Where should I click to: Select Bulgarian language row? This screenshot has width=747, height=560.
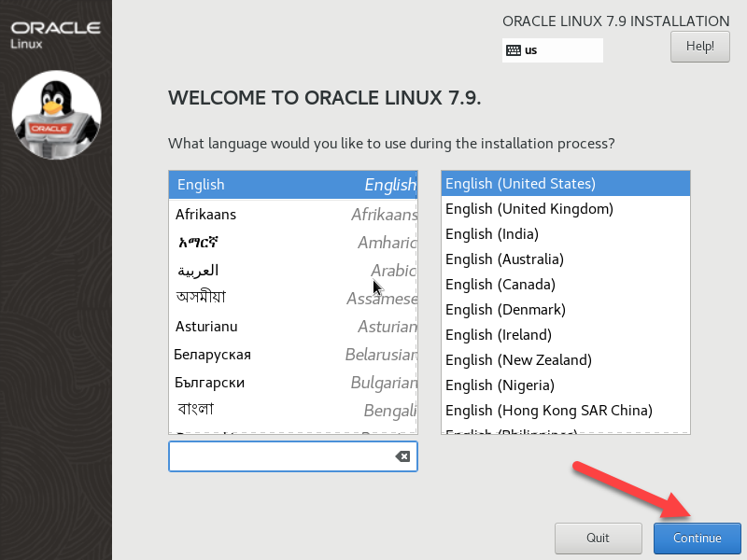292,383
